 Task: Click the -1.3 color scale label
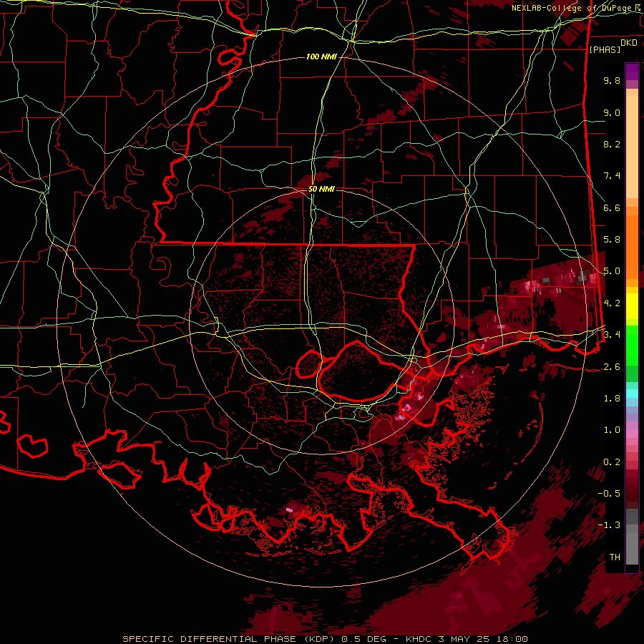coord(609,525)
